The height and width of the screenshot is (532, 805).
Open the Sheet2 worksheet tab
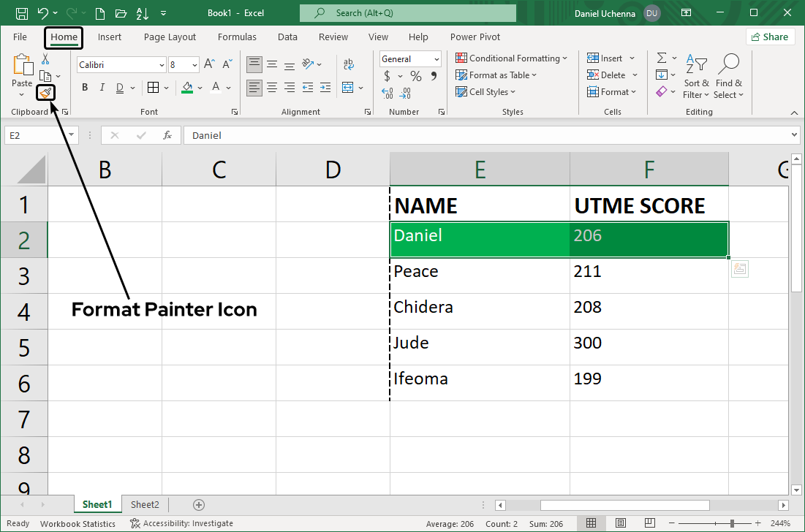click(145, 505)
